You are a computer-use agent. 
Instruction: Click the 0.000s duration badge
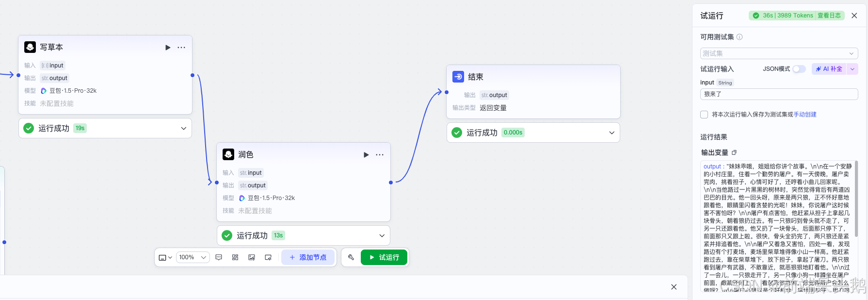click(x=513, y=133)
